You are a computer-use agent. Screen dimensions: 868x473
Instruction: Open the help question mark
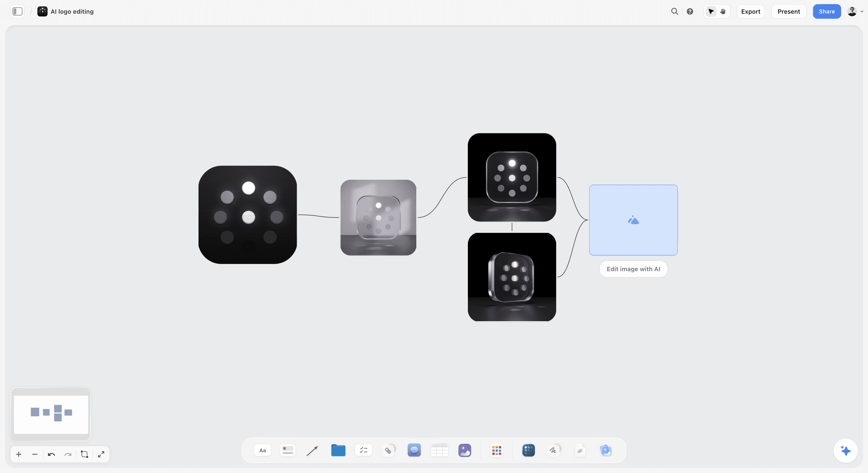690,11
